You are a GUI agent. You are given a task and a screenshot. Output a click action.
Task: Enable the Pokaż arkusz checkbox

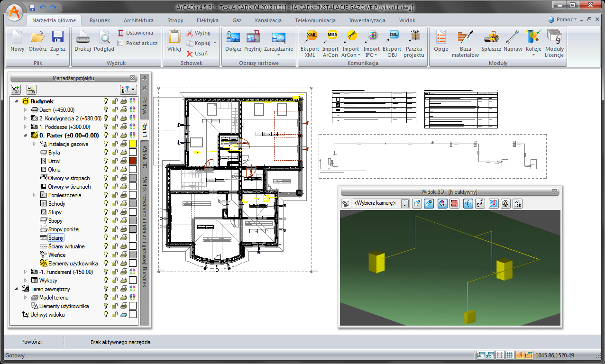coord(120,43)
